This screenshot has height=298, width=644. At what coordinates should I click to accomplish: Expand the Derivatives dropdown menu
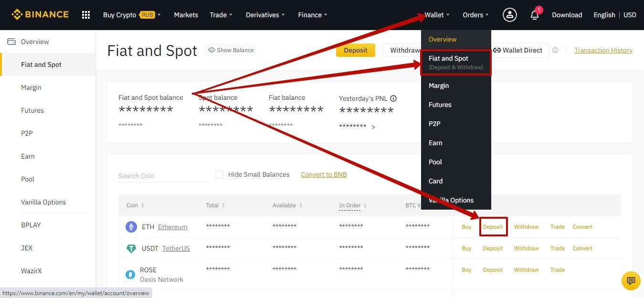pos(265,15)
